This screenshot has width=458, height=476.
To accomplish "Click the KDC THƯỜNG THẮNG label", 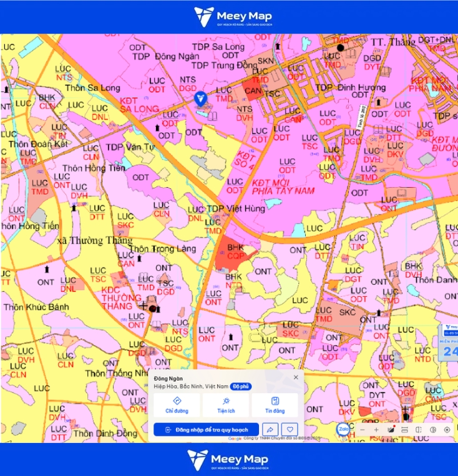I will point(121,298).
